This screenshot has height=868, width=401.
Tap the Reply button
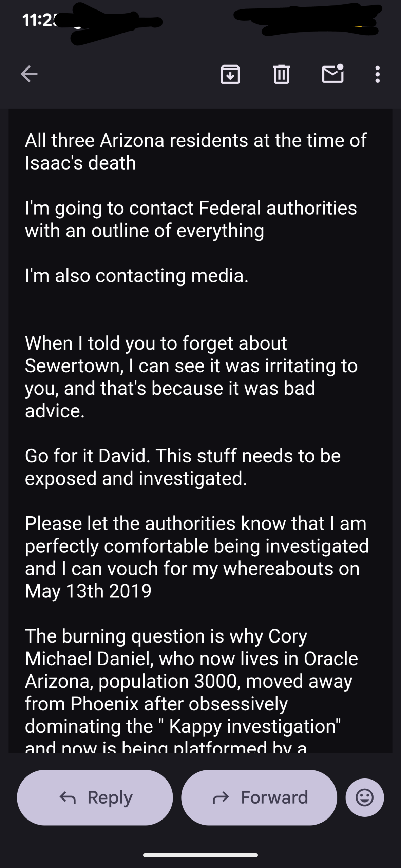[95, 797]
